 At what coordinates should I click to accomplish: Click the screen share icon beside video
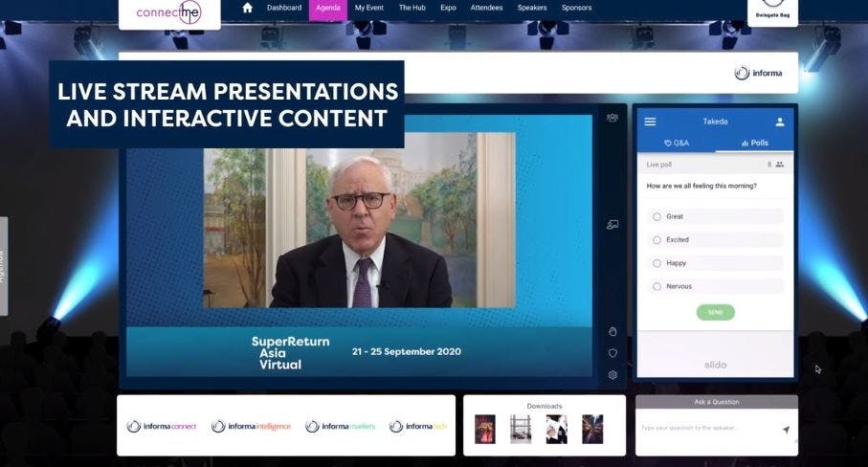[x=612, y=225]
